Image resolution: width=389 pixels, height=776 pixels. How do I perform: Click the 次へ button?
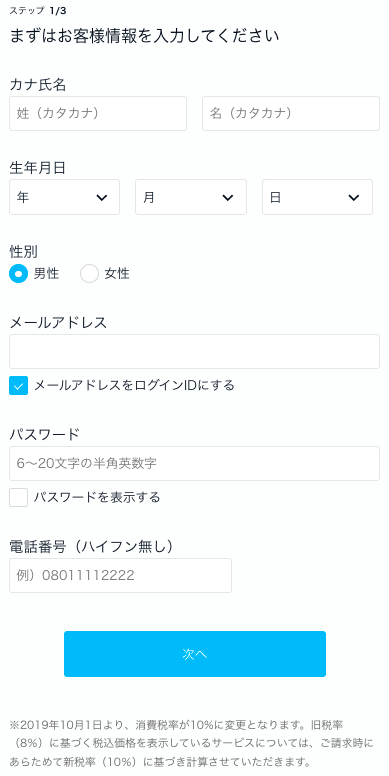coord(194,654)
